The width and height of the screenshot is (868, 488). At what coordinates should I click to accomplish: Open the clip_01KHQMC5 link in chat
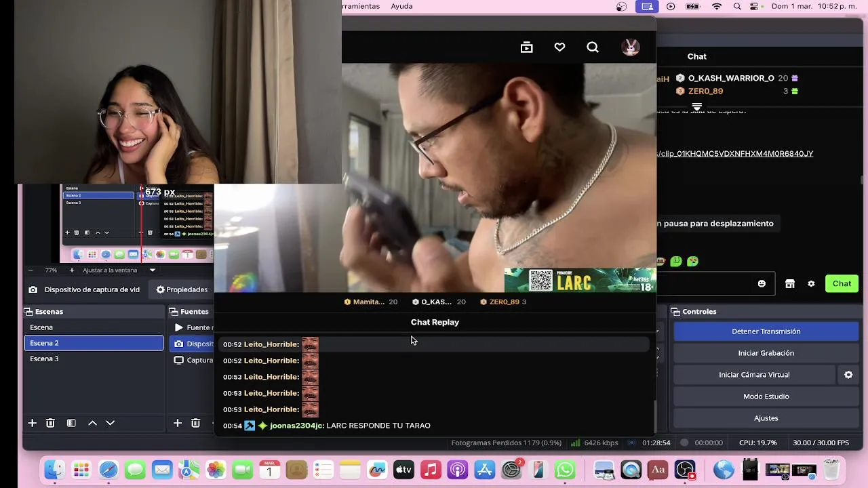(735, 154)
